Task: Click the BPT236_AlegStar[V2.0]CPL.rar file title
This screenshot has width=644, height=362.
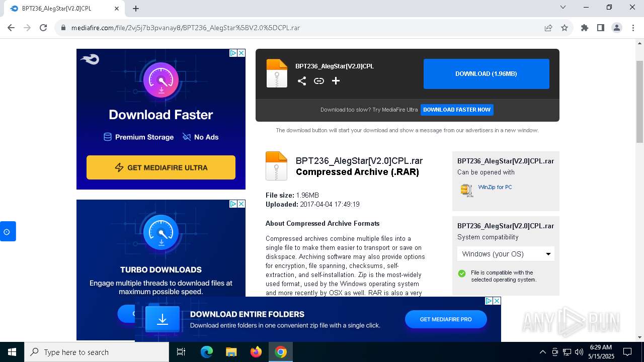Action: coord(359,161)
